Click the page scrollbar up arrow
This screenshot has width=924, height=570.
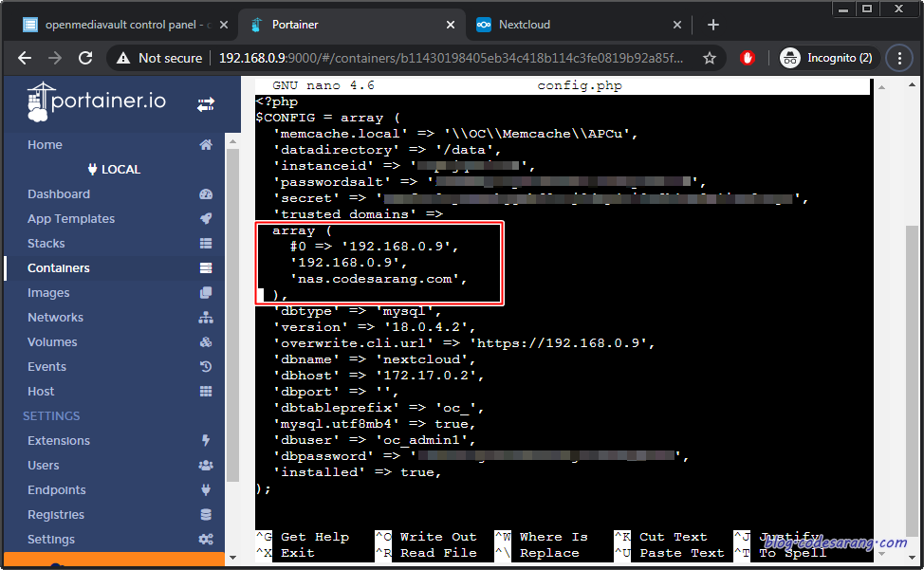tap(912, 85)
